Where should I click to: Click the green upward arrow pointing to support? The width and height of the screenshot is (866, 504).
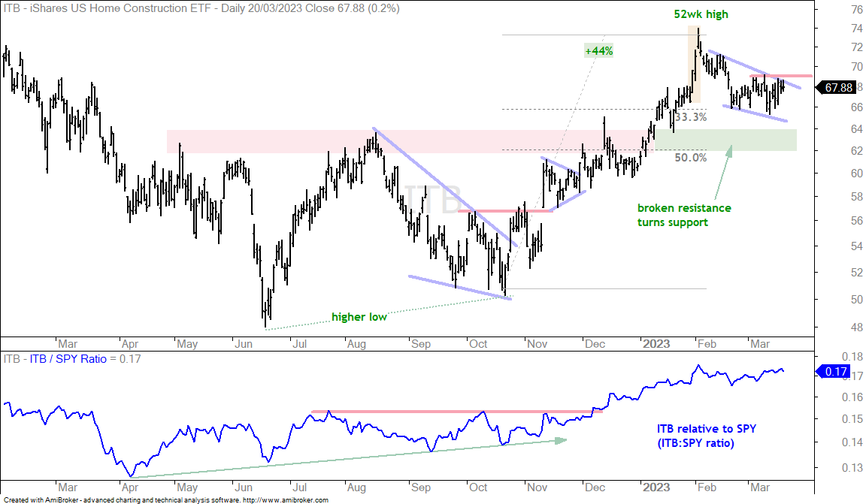pyautogui.click(x=723, y=172)
